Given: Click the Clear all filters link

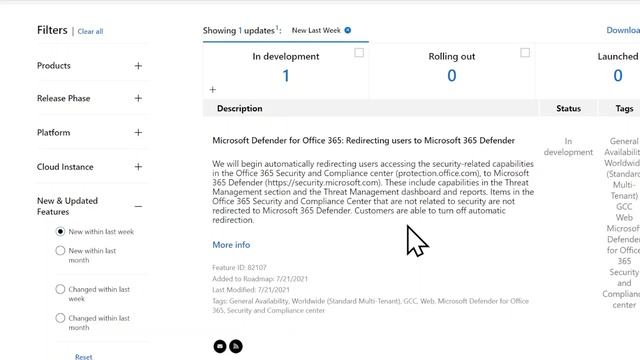Looking at the screenshot, I should 90,31.
